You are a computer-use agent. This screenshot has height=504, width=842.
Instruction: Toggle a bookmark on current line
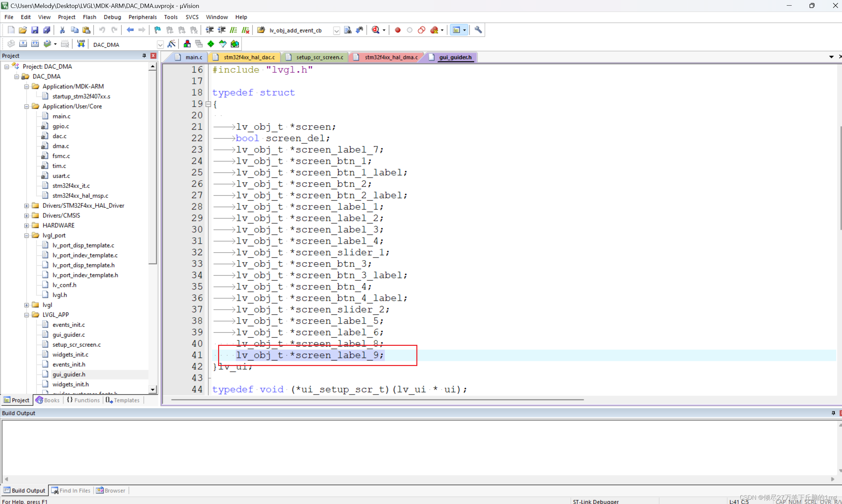click(x=157, y=30)
